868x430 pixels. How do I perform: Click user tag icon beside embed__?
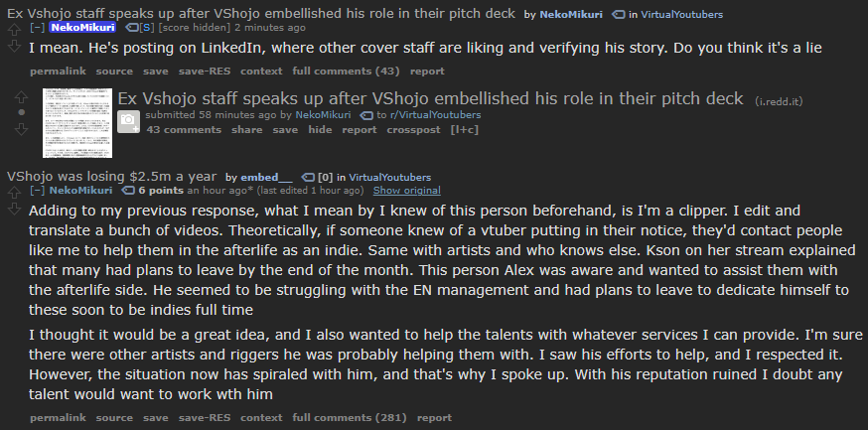(x=307, y=177)
